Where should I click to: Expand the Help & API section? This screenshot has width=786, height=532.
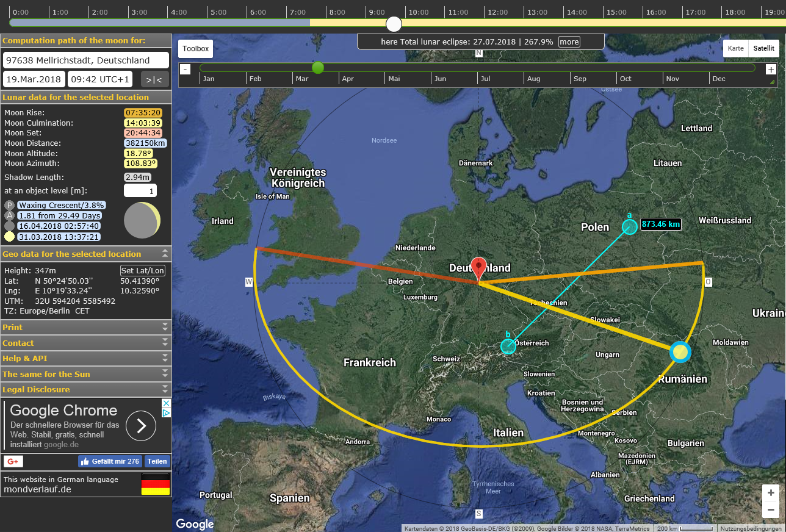(x=165, y=358)
